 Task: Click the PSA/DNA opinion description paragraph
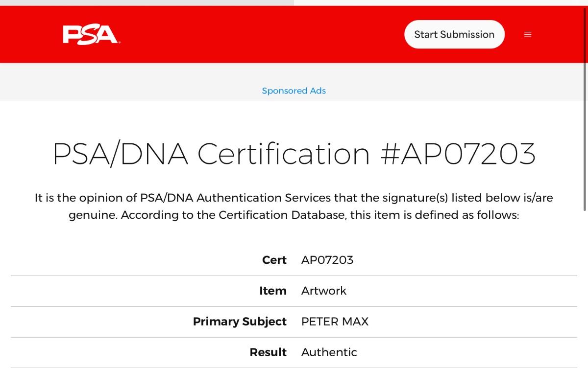pos(294,206)
